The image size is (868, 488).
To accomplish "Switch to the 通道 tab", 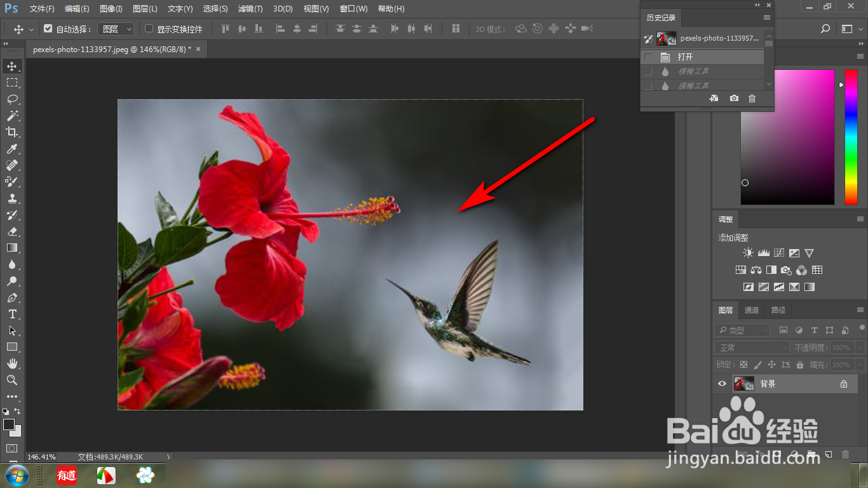I will click(x=752, y=310).
